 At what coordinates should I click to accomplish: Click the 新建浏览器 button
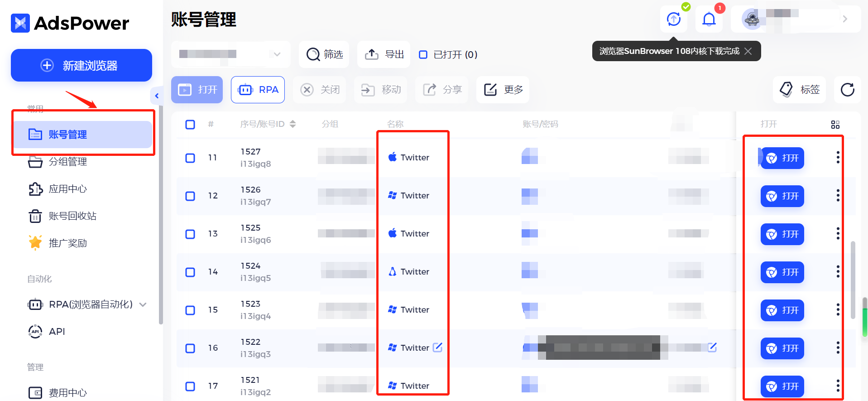tap(82, 66)
